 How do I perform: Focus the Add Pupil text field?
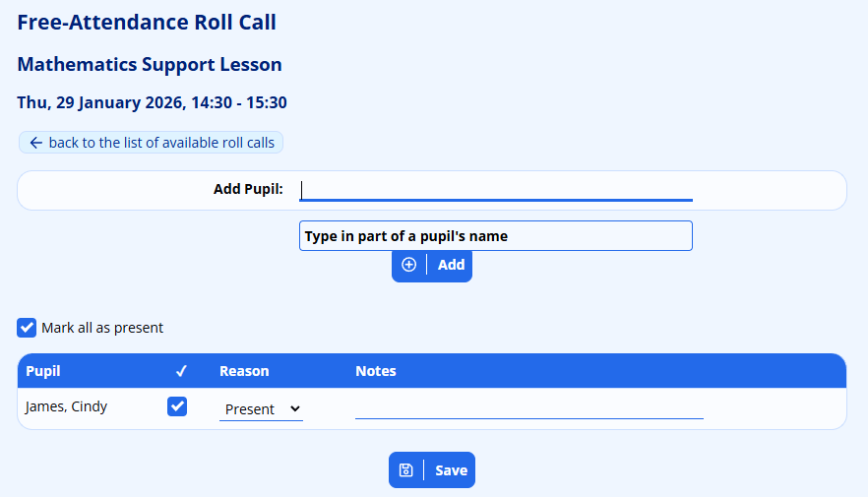click(x=496, y=189)
